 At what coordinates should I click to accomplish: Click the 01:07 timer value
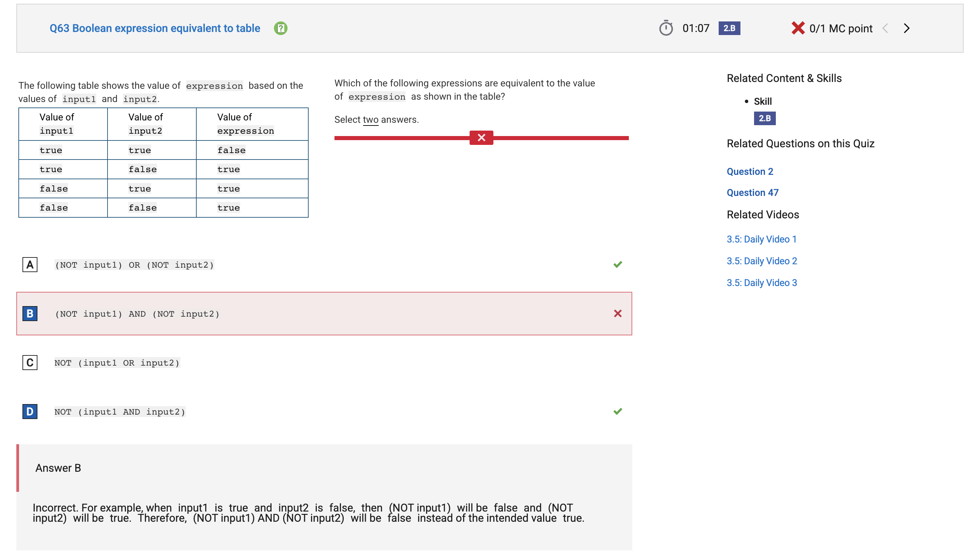click(696, 28)
